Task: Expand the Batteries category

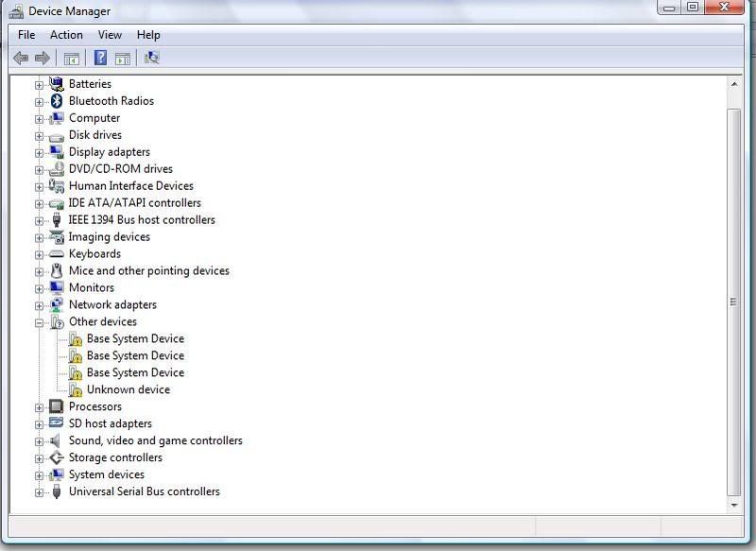Action: click(39, 85)
